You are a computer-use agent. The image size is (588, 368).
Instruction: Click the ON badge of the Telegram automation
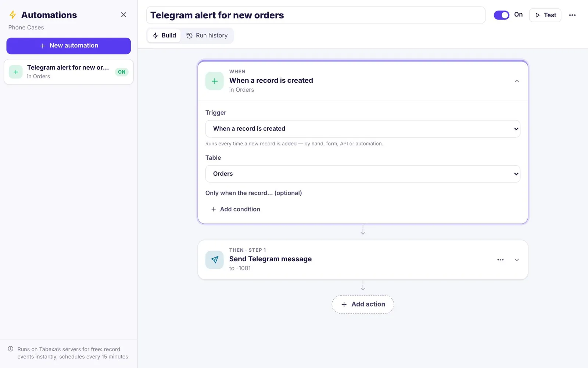[122, 72]
